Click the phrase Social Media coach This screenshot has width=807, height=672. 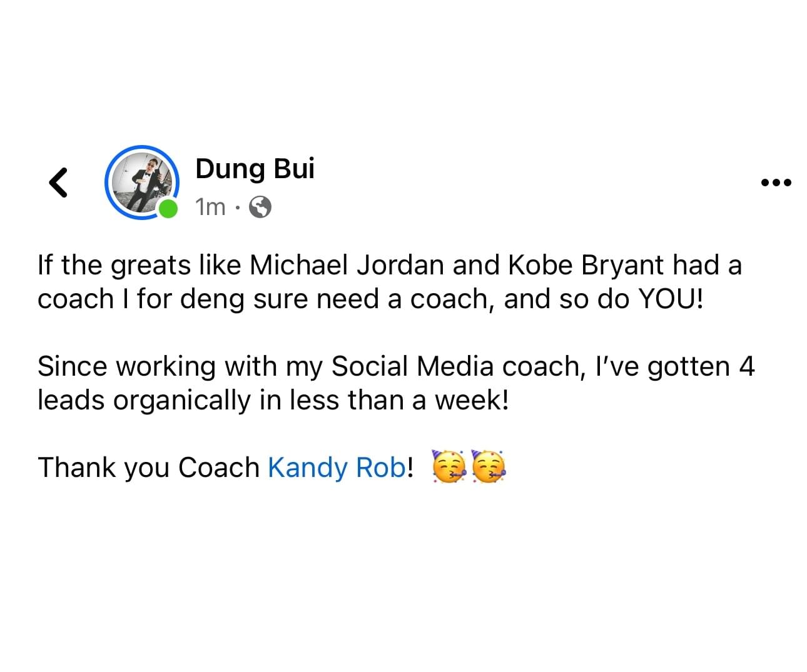tap(457, 366)
